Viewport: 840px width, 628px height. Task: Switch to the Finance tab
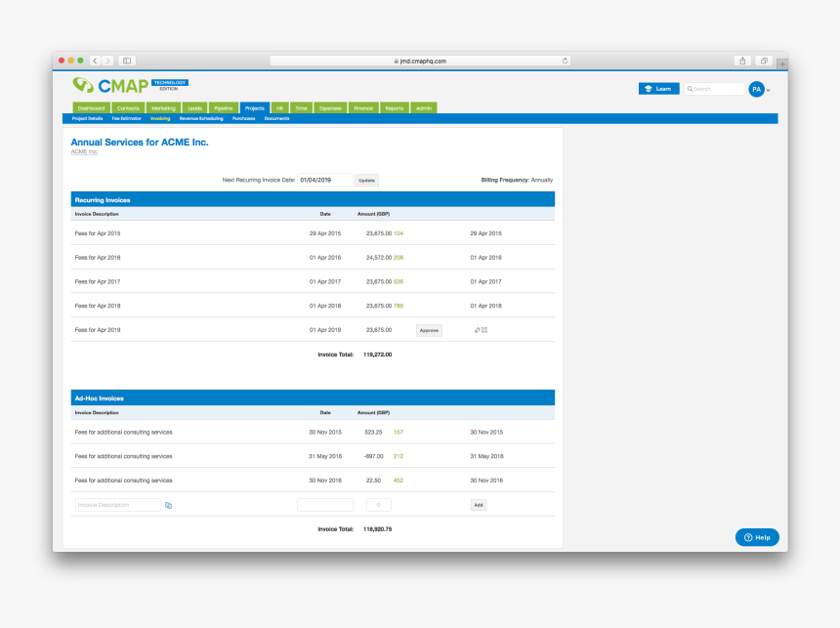click(363, 107)
